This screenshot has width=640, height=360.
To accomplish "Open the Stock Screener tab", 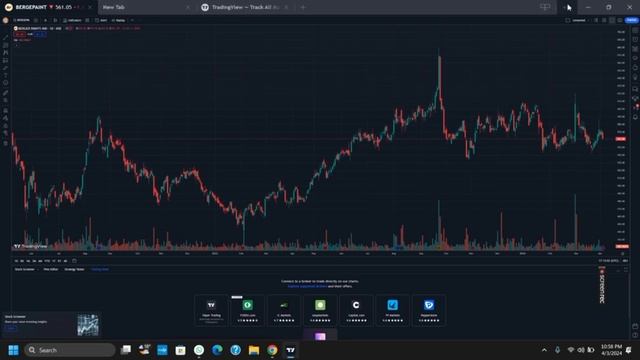I will point(24,269).
